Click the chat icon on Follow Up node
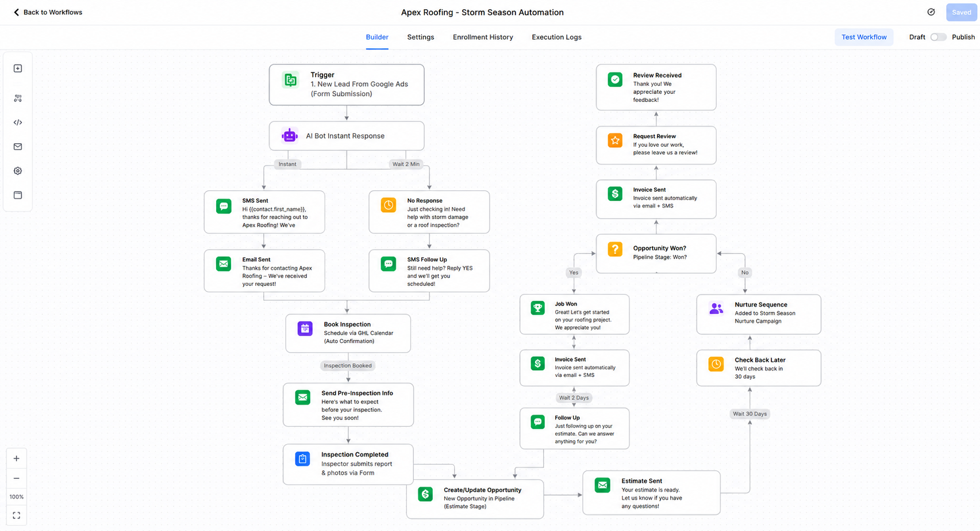This screenshot has width=980, height=531. (537, 422)
